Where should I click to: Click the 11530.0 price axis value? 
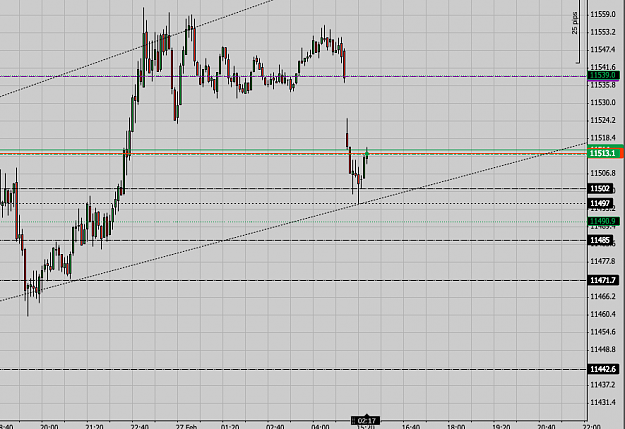tap(603, 102)
